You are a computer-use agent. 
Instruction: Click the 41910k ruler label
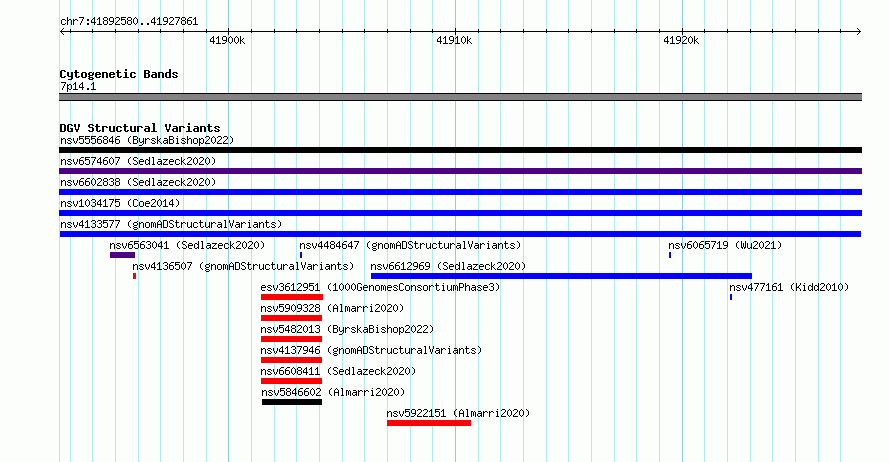pyautogui.click(x=454, y=40)
